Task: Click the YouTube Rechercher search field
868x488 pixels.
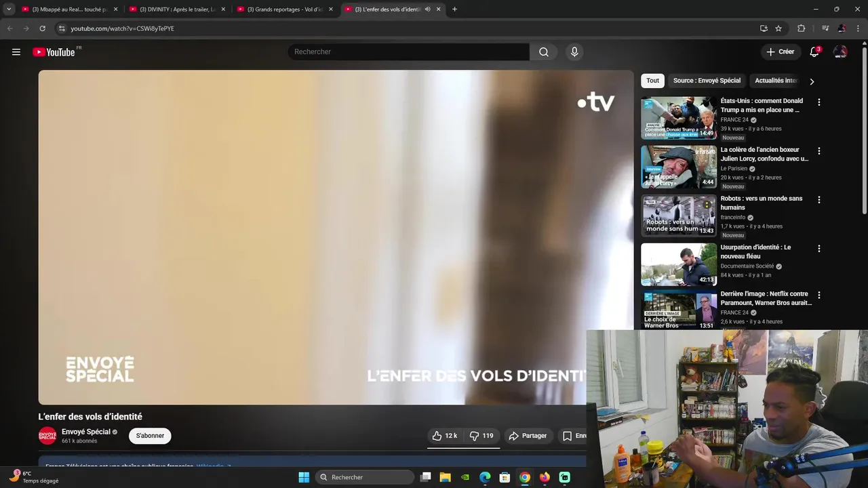Action: pyautogui.click(x=409, y=52)
